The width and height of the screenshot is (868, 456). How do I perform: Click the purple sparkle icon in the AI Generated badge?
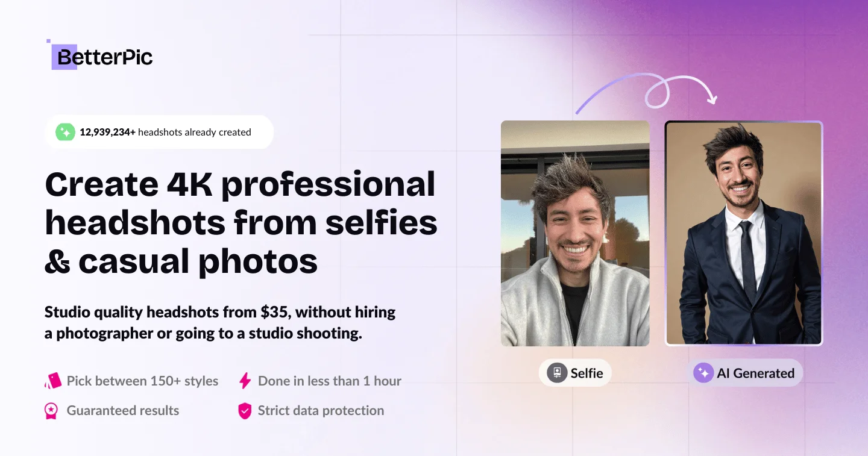[703, 373]
